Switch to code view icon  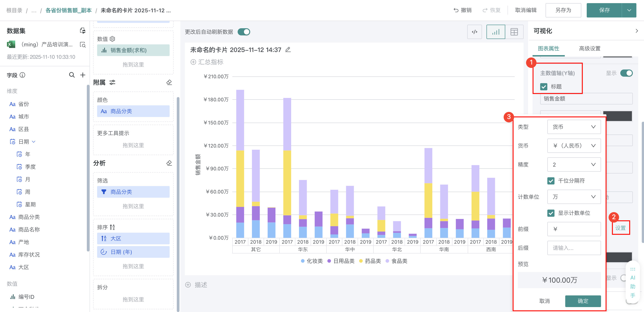(474, 32)
